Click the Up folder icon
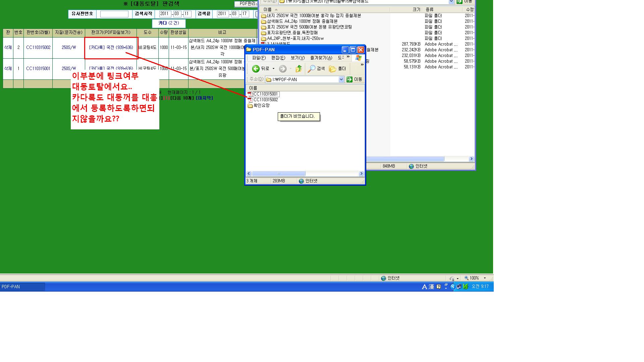644x362 pixels. (x=299, y=69)
